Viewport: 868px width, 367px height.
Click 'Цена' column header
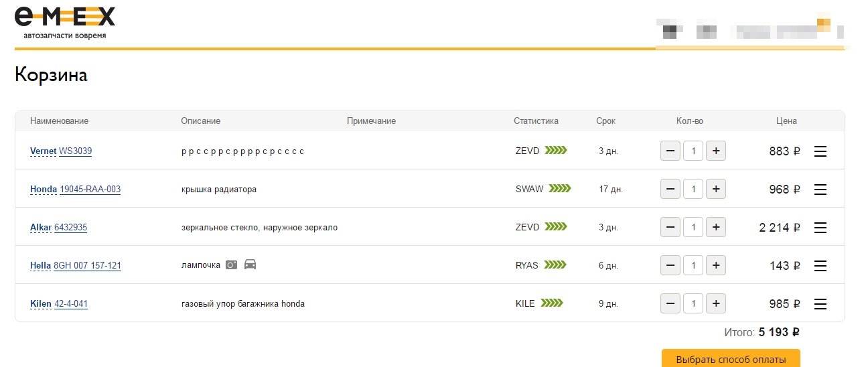[786, 121]
